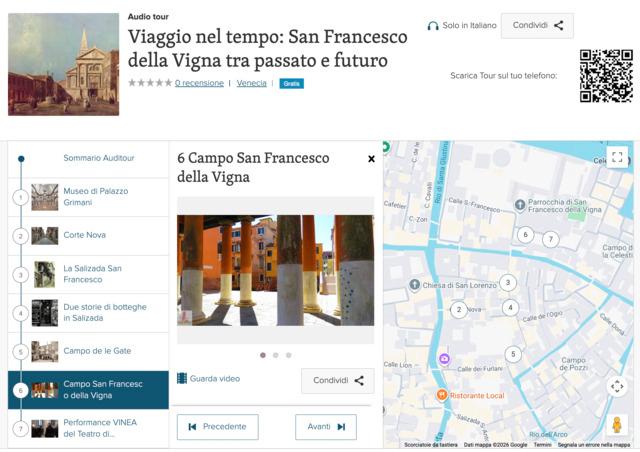The image size is (640, 452).
Task: Click Chiesa di San Lorenzo map pin
Action: [x=415, y=285]
